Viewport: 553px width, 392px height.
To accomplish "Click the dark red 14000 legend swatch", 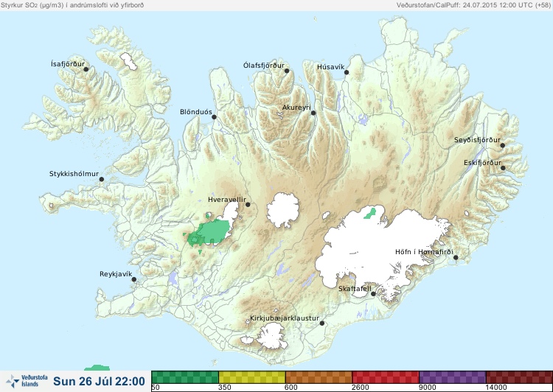I will (x=519, y=377).
